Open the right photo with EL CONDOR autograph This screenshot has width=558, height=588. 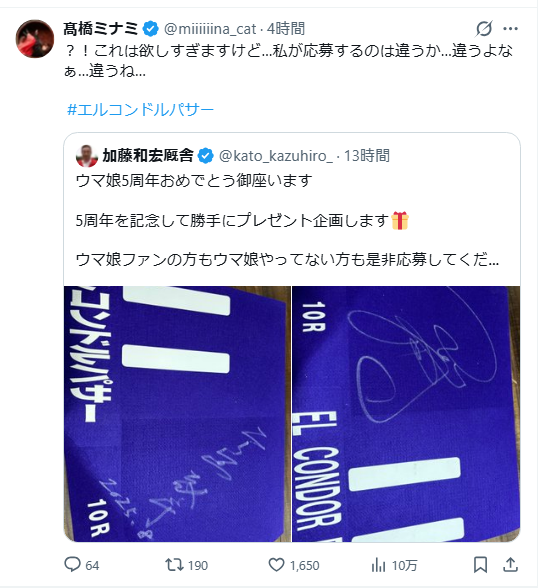coord(406,414)
